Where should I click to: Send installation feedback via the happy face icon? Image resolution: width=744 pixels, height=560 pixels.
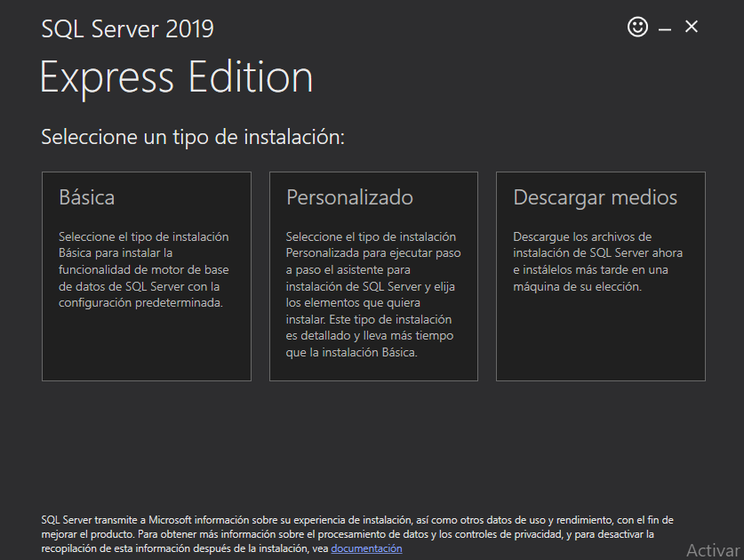click(637, 27)
